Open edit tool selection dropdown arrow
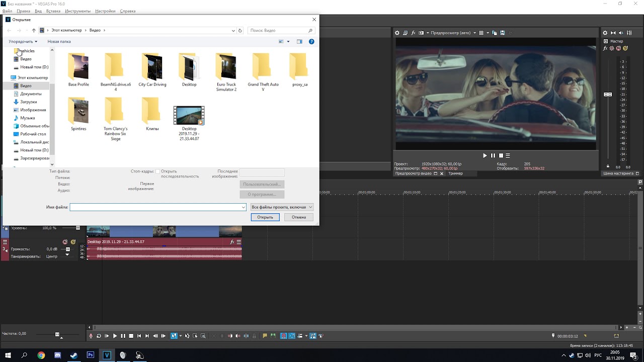This screenshot has height=362, width=644. click(180, 336)
